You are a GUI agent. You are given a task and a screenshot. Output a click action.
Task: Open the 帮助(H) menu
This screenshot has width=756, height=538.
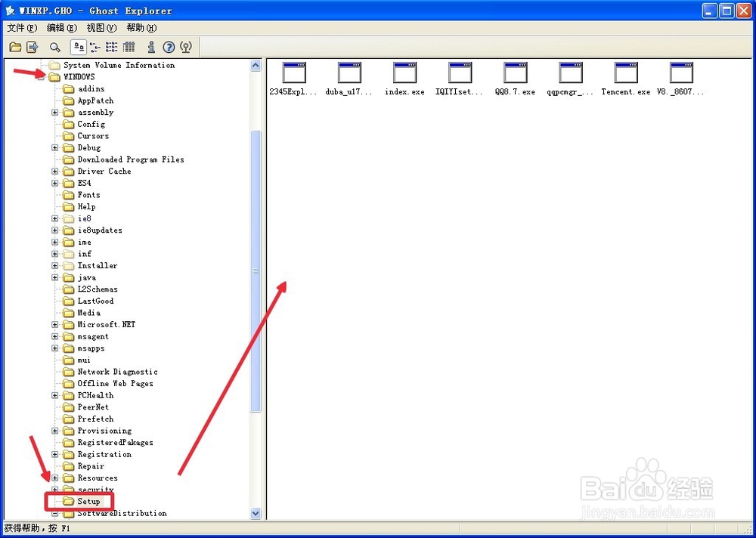[142, 28]
